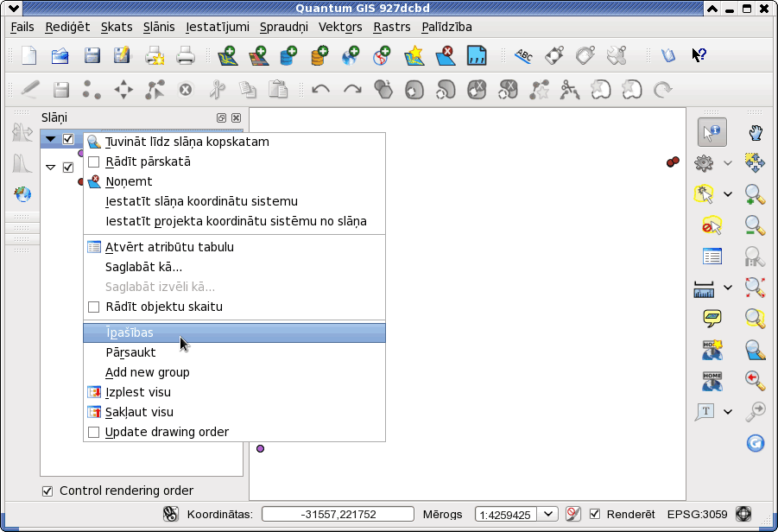Viewport: 778px width, 532px height.
Task: Toggle Rādīt pārskatā checkbox
Action: (x=94, y=161)
